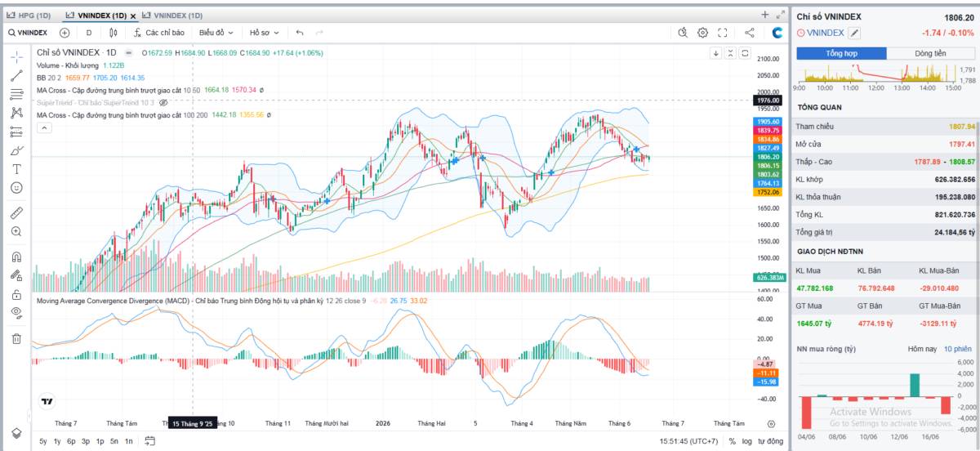Select the 10 phiên view
Viewport: 980px width, 451px height.
pos(959,349)
